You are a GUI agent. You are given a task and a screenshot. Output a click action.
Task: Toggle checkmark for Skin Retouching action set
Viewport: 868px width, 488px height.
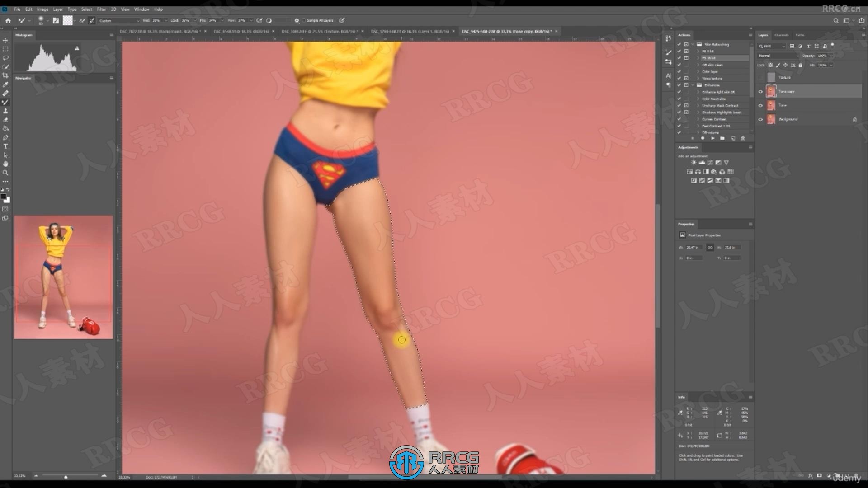pyautogui.click(x=679, y=44)
